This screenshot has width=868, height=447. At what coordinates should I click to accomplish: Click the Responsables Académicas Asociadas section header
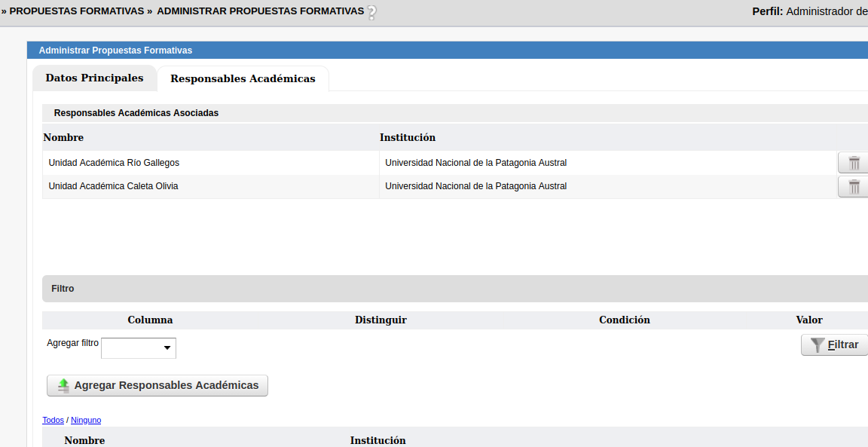[x=136, y=113]
